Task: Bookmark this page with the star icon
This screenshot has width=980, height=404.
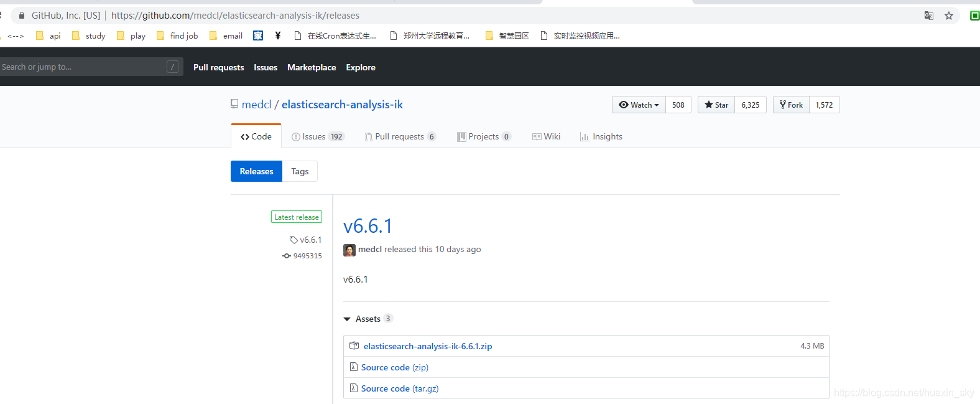Action: [949, 16]
